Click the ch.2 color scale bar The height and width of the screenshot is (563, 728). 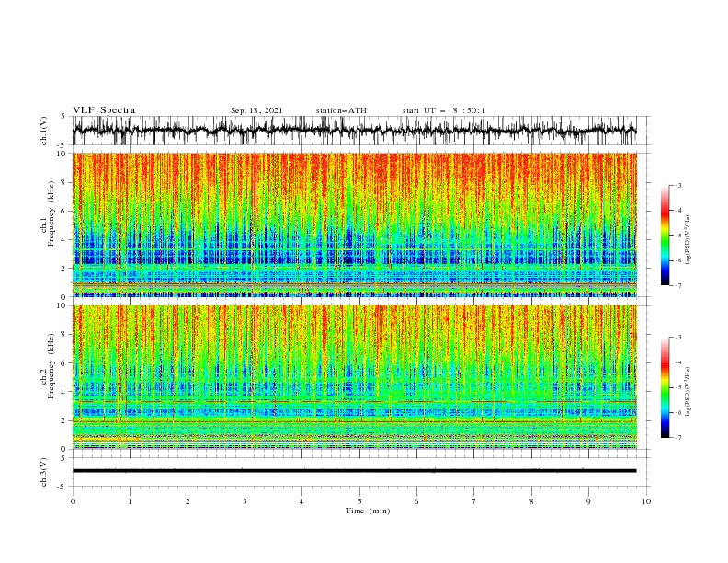[x=665, y=387]
